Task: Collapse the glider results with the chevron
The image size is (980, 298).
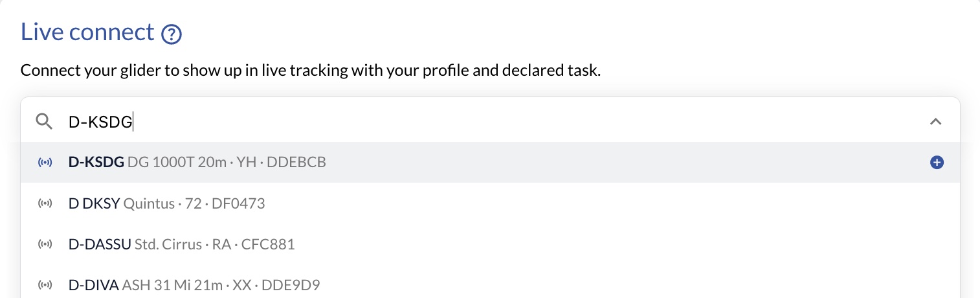Action: point(935,121)
